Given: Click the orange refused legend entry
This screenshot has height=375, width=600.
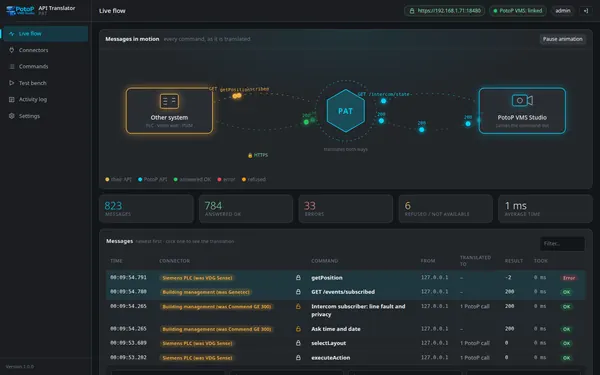Looking at the screenshot, I should click(x=254, y=179).
